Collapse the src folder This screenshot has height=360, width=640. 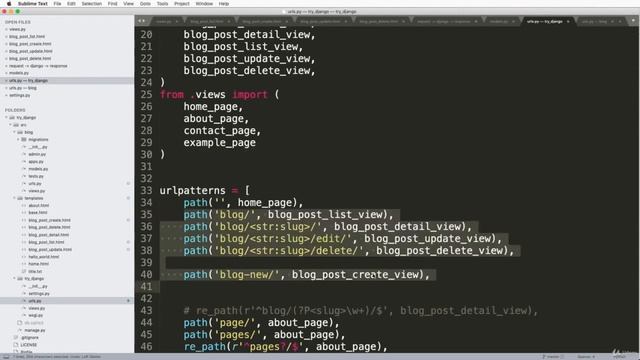(11, 125)
